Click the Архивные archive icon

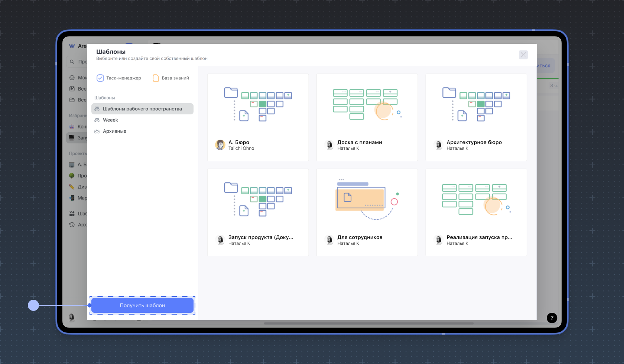tap(97, 131)
